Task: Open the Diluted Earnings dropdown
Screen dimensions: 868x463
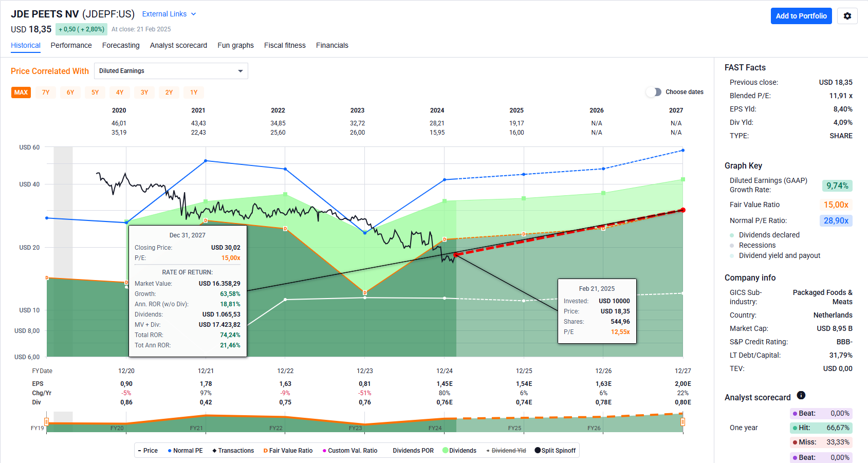Action: click(171, 71)
